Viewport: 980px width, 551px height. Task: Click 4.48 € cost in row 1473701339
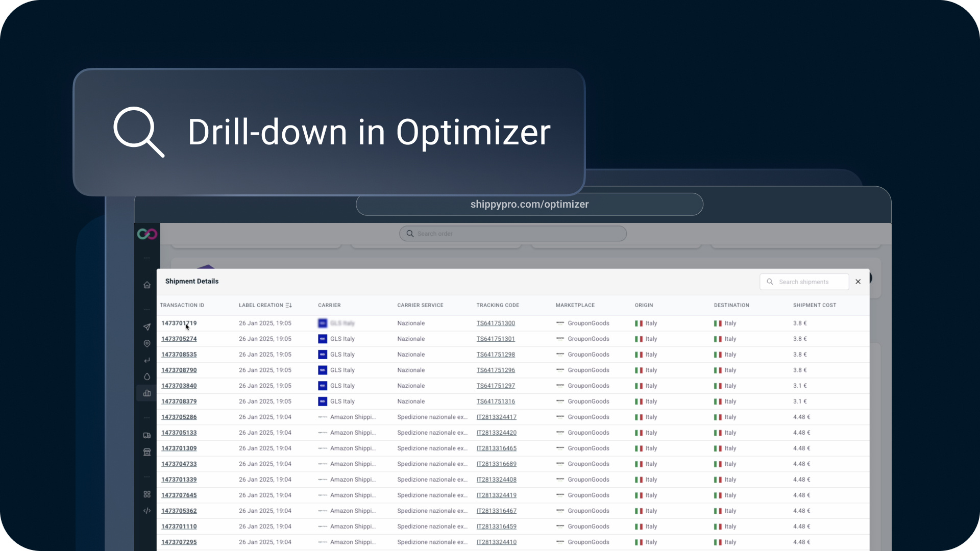(802, 480)
